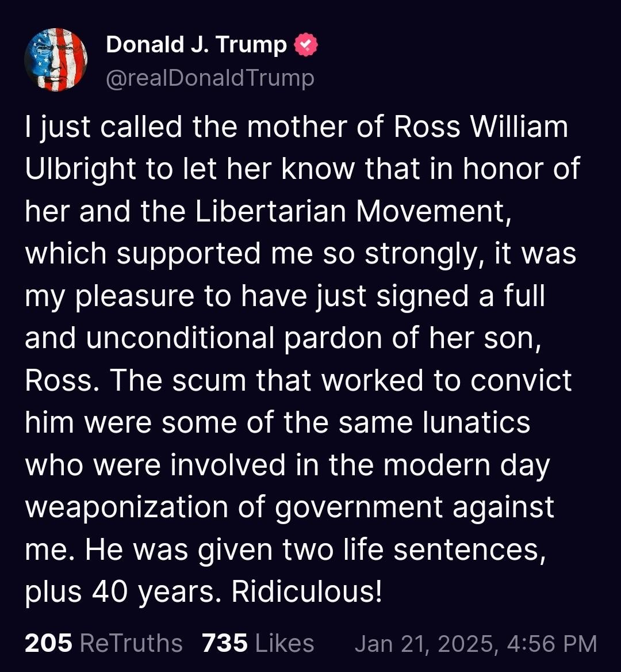The width and height of the screenshot is (621, 672).
Task: Click the word Ulbright in the post
Action: (x=80, y=169)
